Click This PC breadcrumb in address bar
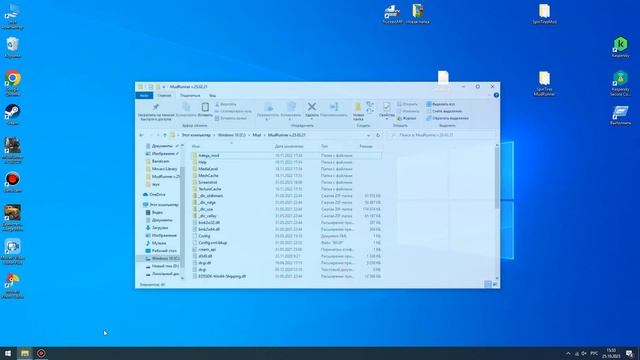 [196, 135]
